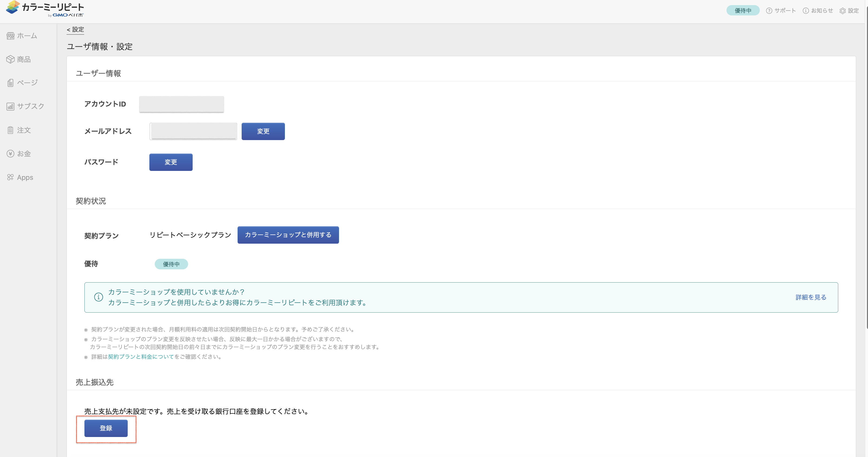The height and width of the screenshot is (457, 868).
Task: Click the ユーザ情報・設定 page heading
Action: coord(99,47)
